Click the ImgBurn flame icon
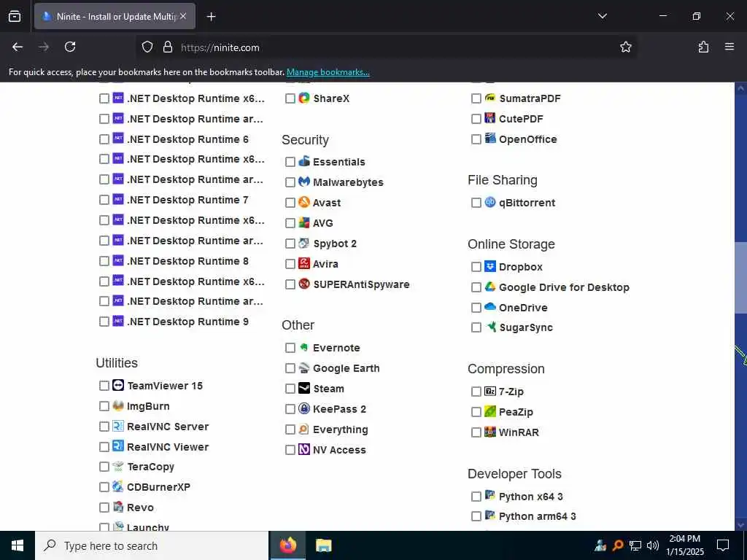The width and height of the screenshot is (747, 560). click(118, 405)
